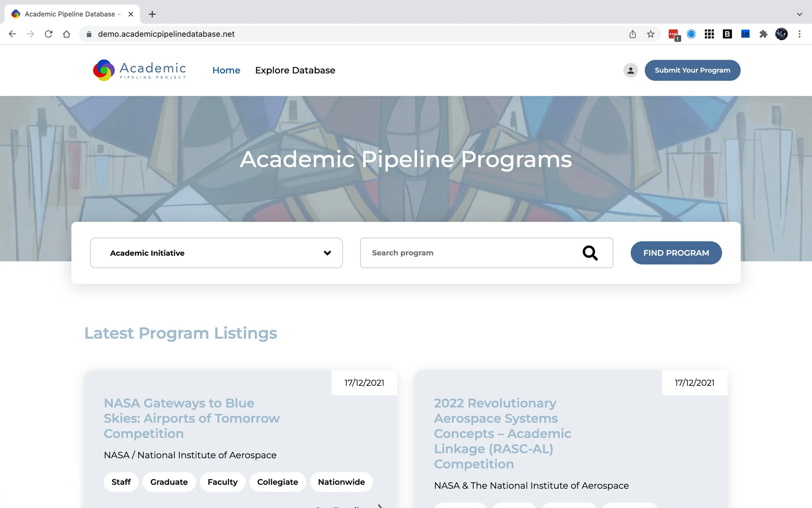Bookmark page with the star icon
The width and height of the screenshot is (812, 508).
(x=651, y=34)
